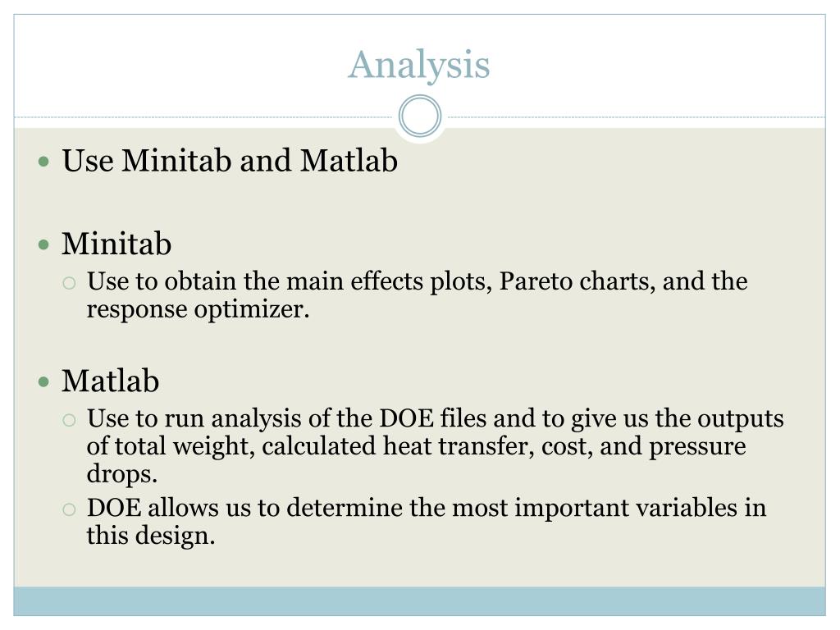The height and width of the screenshot is (630, 840).
Task: Click the Matlab bullet heading
Action: (111, 381)
